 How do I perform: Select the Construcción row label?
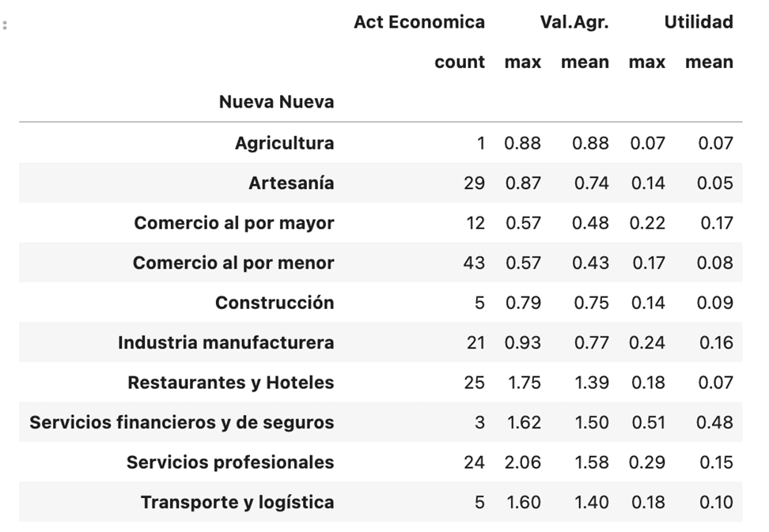click(275, 303)
